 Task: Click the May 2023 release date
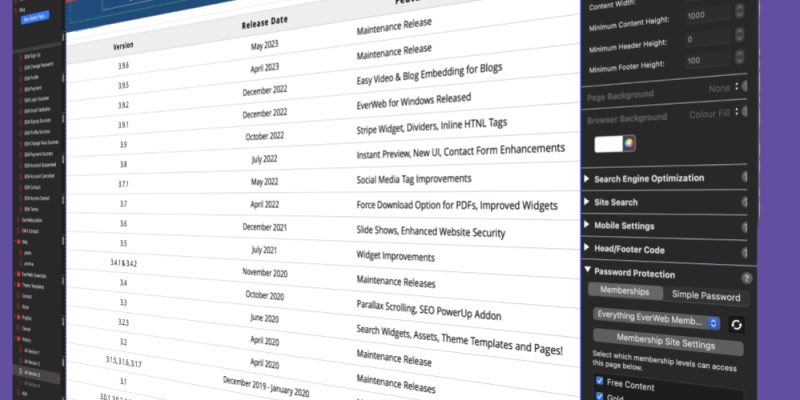click(x=264, y=46)
